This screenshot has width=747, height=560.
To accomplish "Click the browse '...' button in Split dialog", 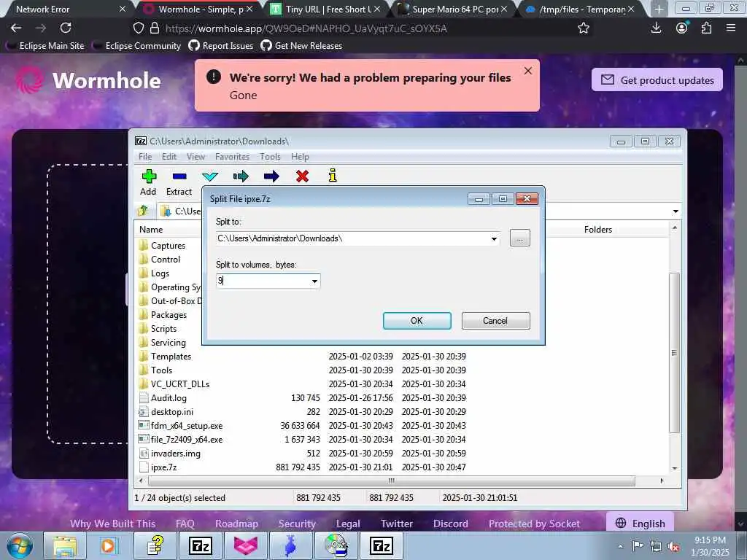I will [519, 238].
